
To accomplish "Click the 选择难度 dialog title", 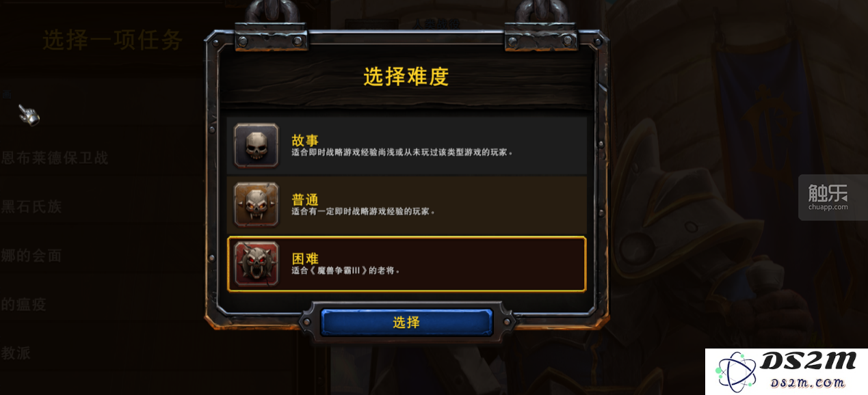I will click(406, 77).
